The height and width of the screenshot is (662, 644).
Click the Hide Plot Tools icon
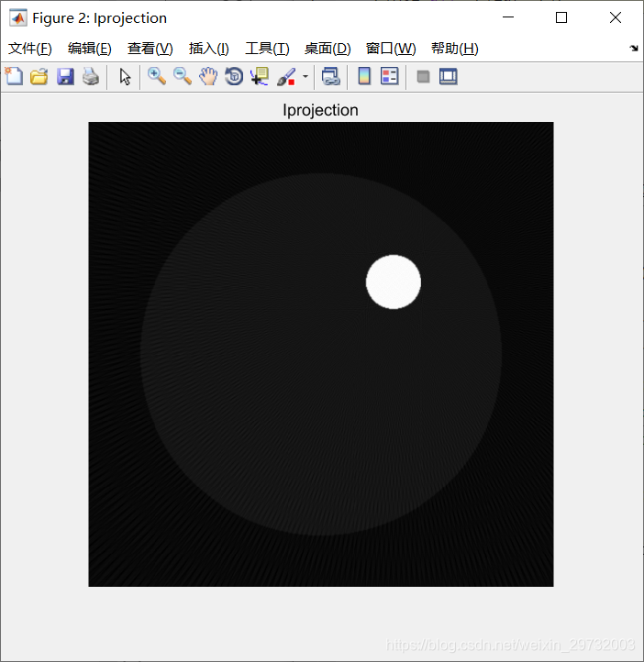coord(423,77)
